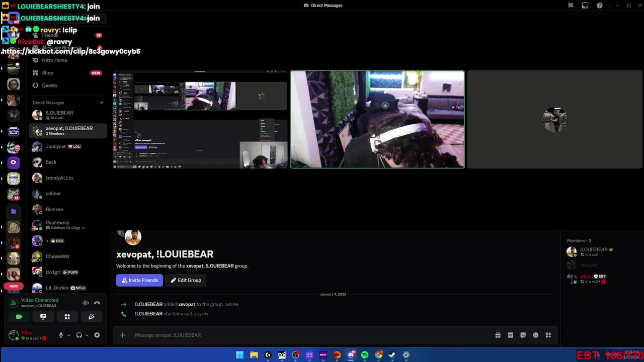
Task: Open File Explorer from taskbar
Action: click(254, 355)
